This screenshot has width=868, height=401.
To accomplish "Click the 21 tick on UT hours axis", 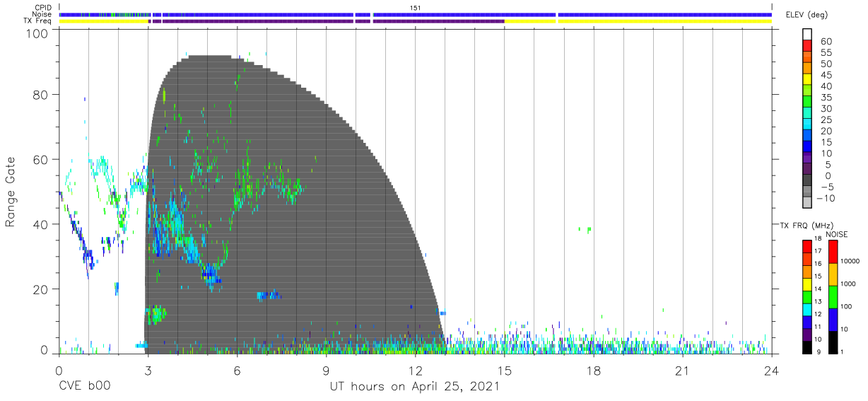I will (x=682, y=371).
